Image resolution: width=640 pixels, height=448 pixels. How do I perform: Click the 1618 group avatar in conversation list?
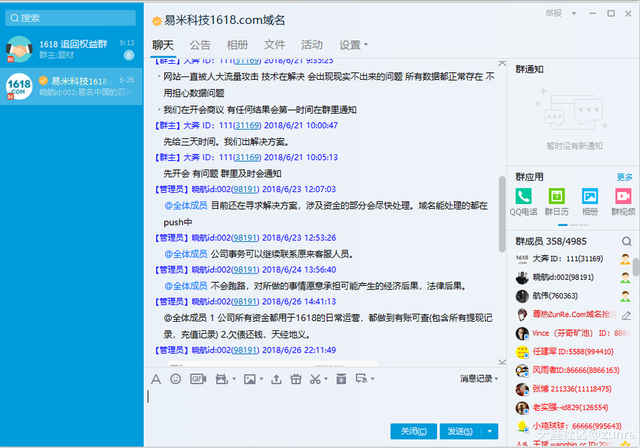[19, 86]
